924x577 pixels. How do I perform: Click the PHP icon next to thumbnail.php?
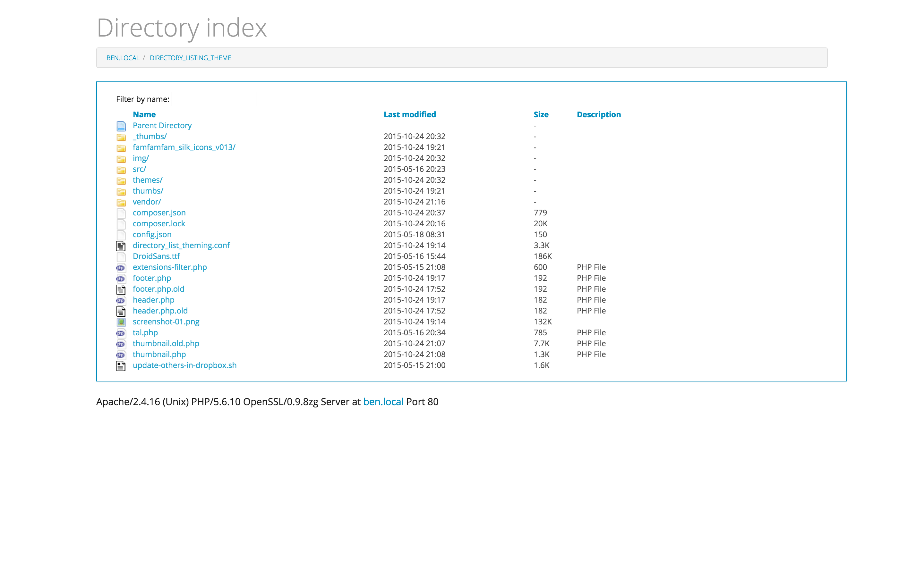(121, 355)
